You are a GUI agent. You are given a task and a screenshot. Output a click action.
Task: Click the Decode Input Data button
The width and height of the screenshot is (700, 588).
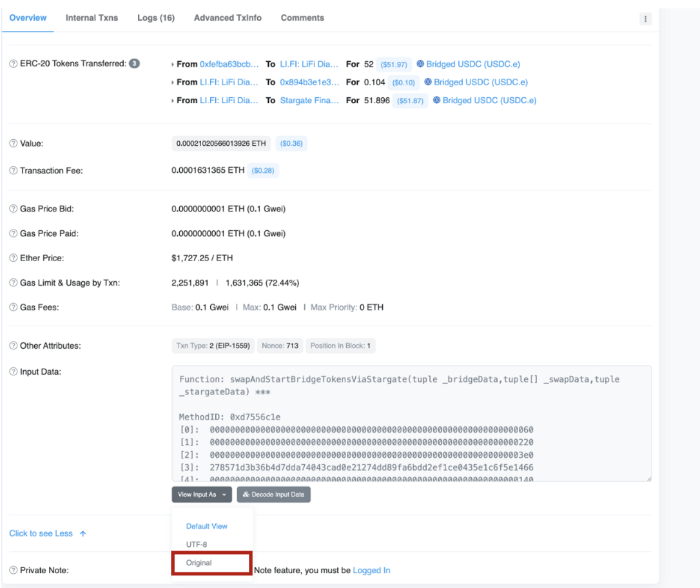pyautogui.click(x=274, y=495)
